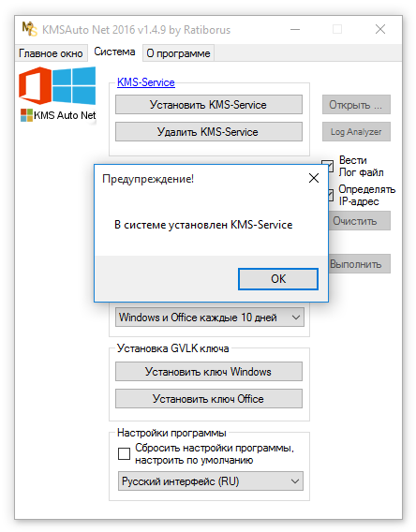Image resolution: width=416 pixels, height=532 pixels.
Task: Click Установить KMS-Service button
Action: [209, 105]
